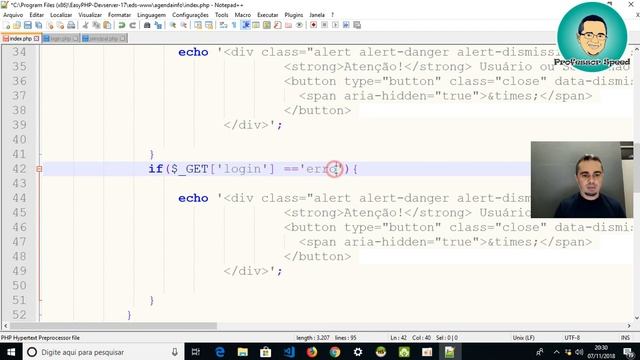Expand hidden system tray icons chevron
640x360 pixels.
click(x=556, y=352)
